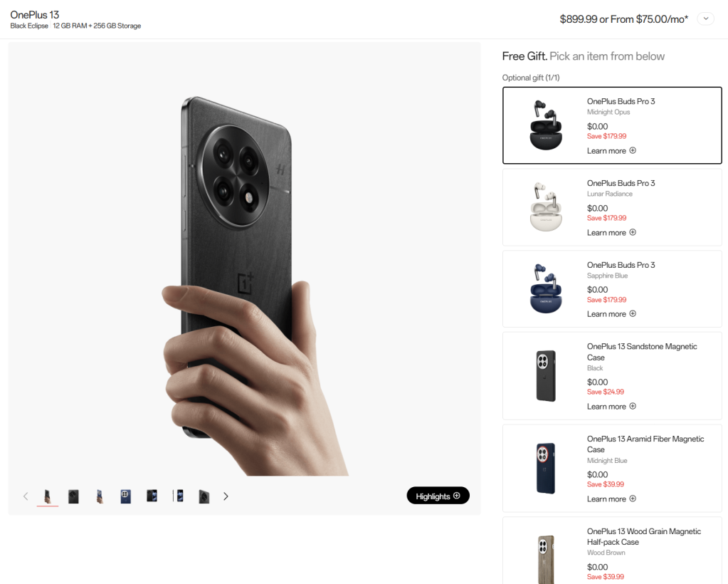728x584 pixels.
Task: Click plus icon beside Sandstone case Learn more
Action: coord(633,407)
